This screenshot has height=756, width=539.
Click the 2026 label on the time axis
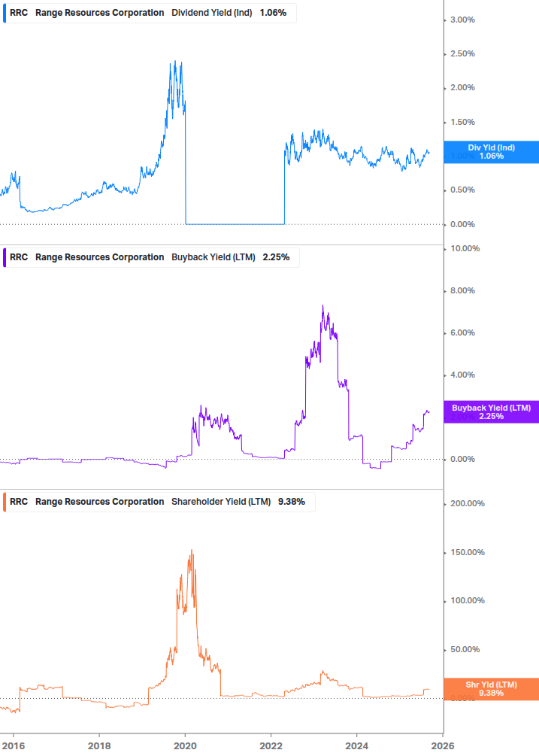pos(442,746)
